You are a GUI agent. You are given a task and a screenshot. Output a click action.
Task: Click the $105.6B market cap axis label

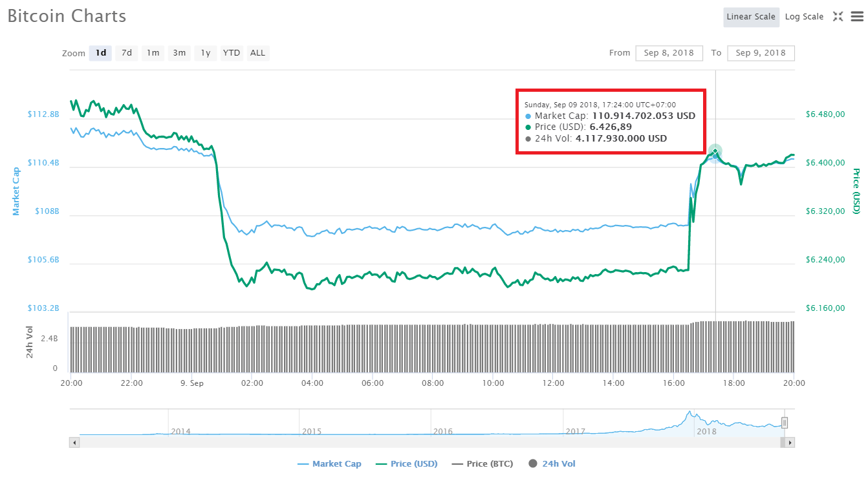pyautogui.click(x=43, y=260)
